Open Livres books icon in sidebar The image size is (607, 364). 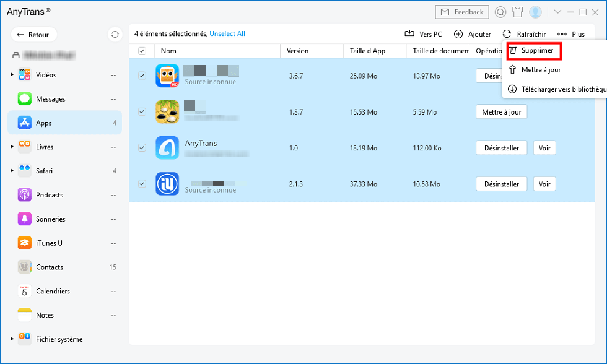click(24, 147)
